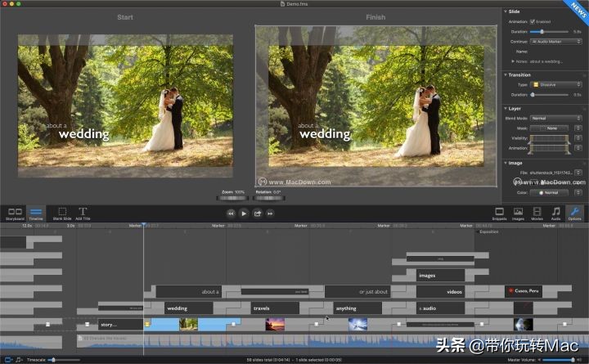Open the Blend Mode 'Normal' dropdown
The height and width of the screenshot is (364, 589).
[555, 118]
